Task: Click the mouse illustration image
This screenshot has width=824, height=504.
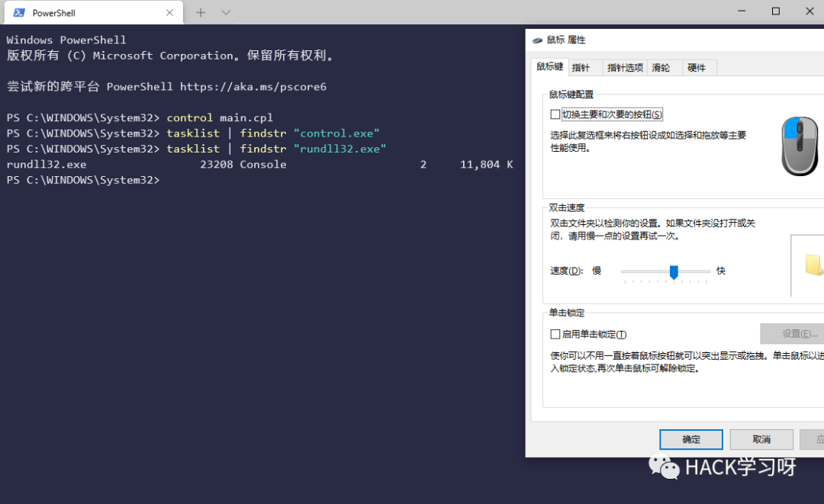Action: click(x=800, y=146)
